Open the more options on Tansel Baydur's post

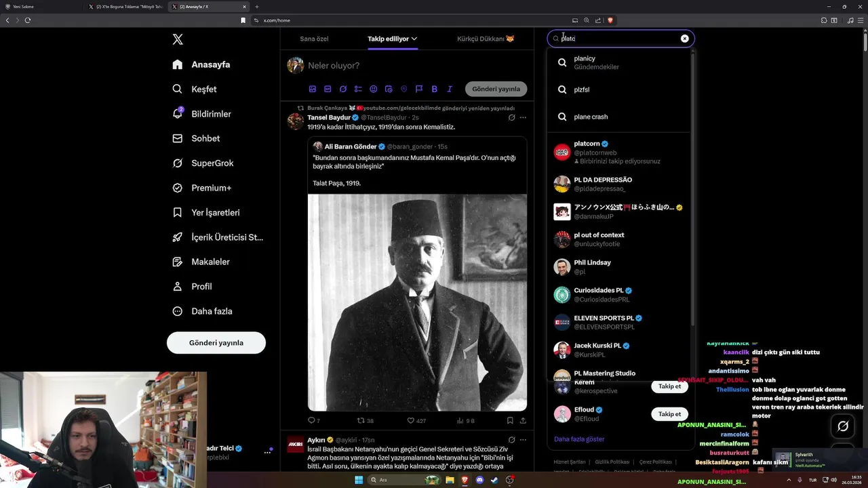point(523,117)
